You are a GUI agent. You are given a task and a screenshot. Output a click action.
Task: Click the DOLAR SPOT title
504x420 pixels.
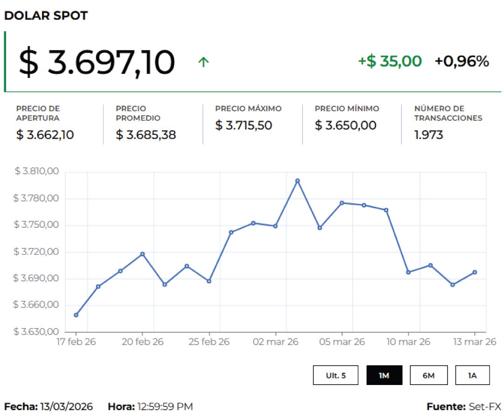46,15
